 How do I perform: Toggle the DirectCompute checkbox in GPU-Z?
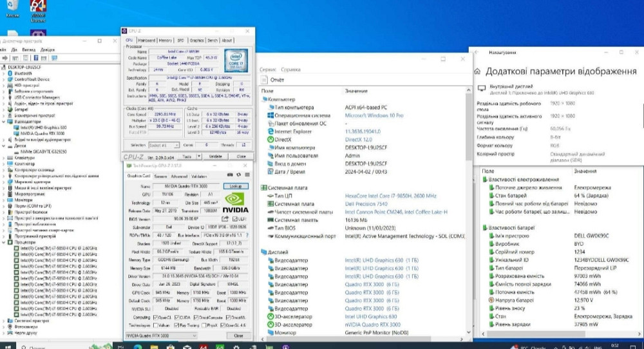(196, 317)
